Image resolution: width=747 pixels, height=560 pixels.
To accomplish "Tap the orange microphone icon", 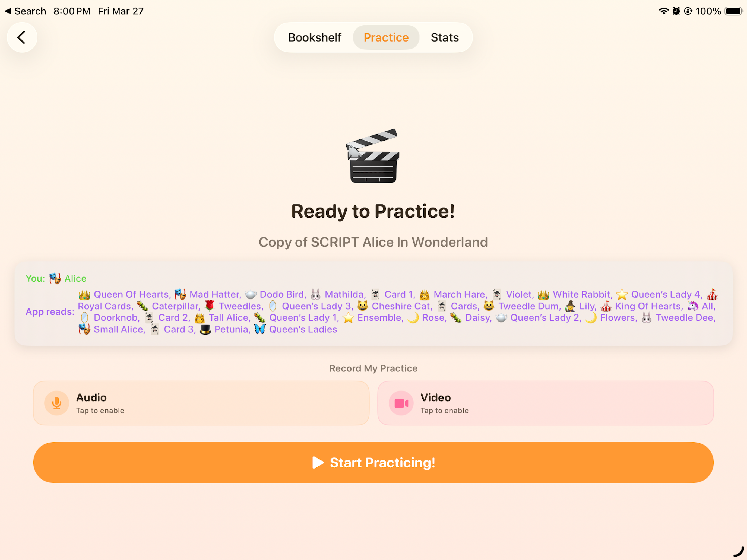I will click(x=57, y=403).
